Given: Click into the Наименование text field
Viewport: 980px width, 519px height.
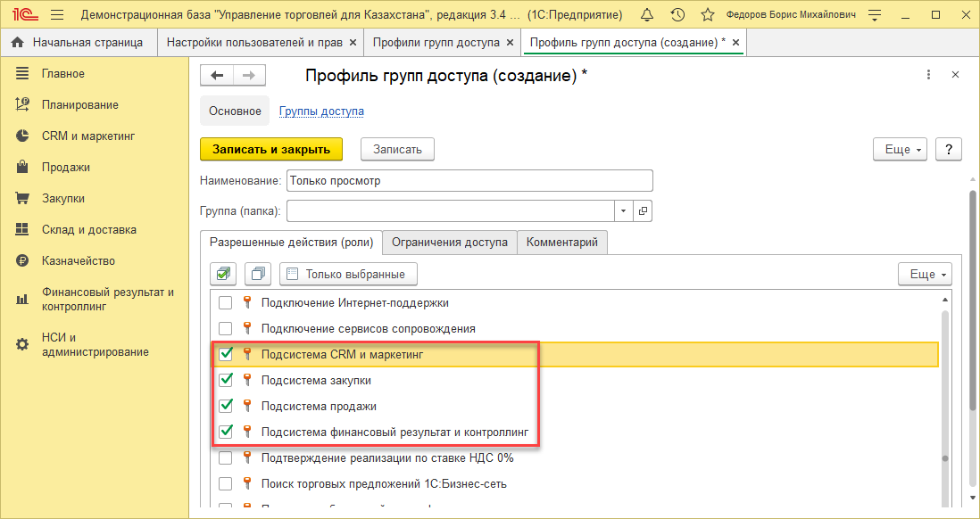Looking at the screenshot, I should [x=469, y=180].
